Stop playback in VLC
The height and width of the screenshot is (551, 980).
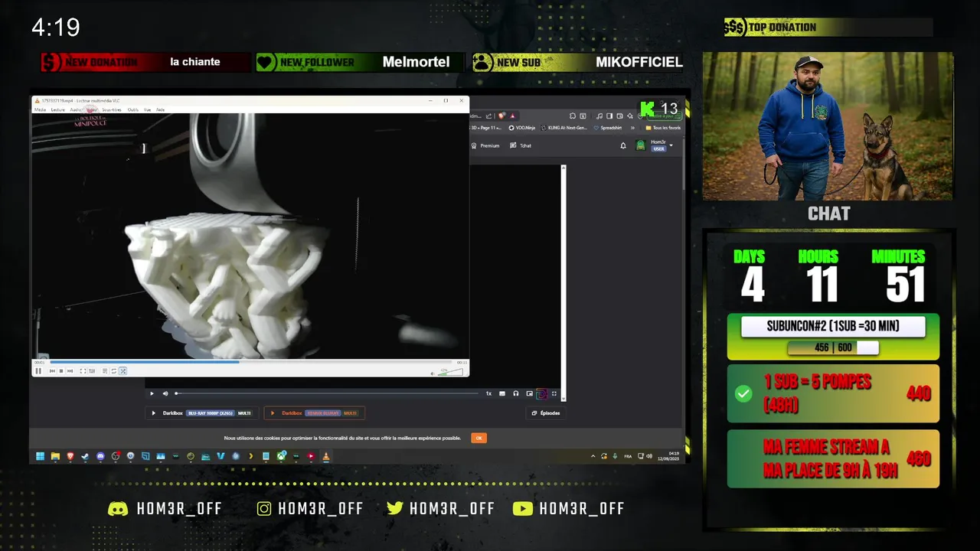coord(61,371)
